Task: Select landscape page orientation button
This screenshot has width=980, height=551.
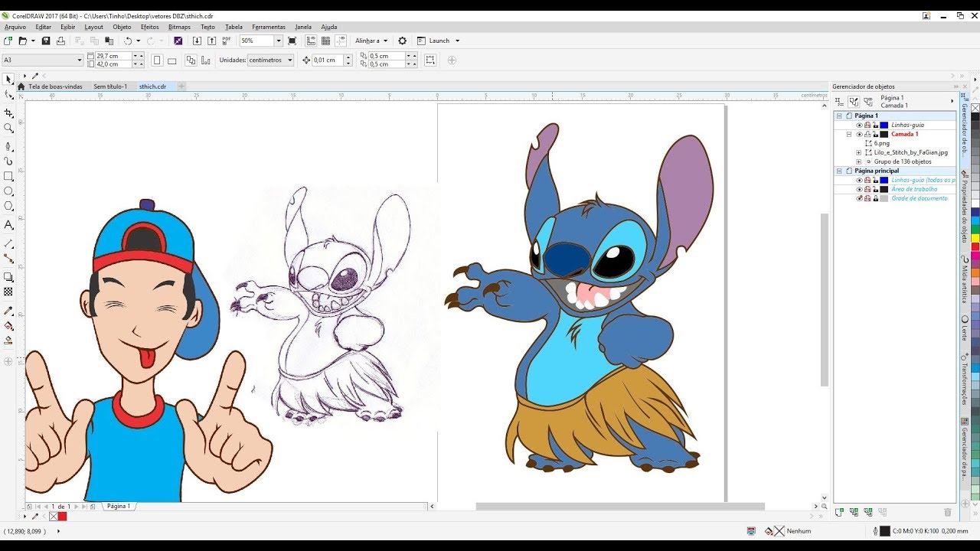Action: [171, 60]
